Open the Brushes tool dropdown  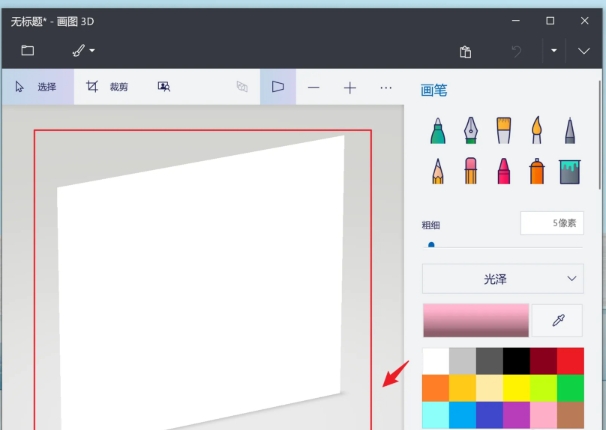click(x=83, y=50)
